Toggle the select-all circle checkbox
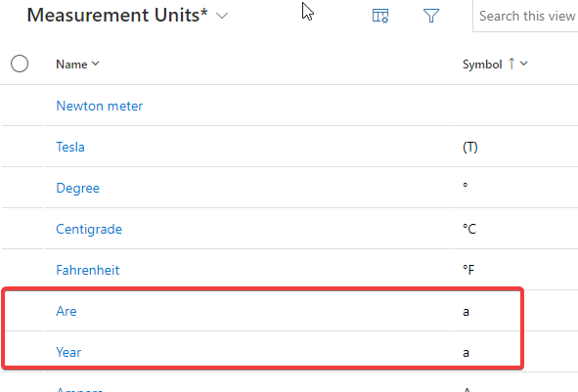578x392 pixels. [20, 64]
